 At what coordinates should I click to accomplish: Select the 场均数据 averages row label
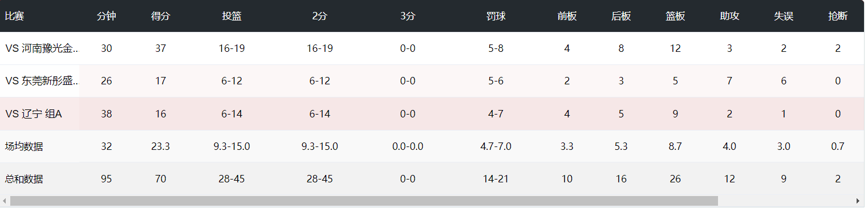tap(24, 146)
